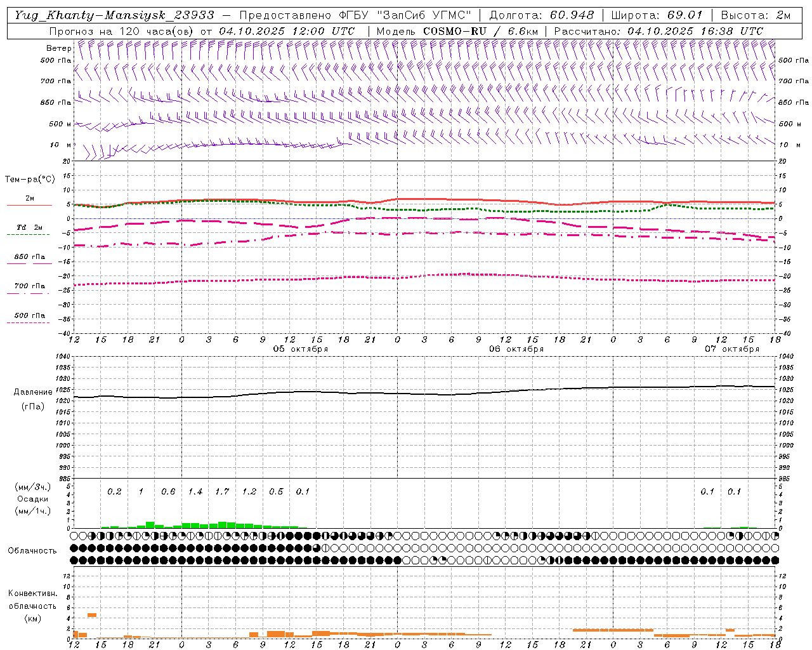812x650 pixels.
Task: Click the 06 октября date label
Action: (x=516, y=349)
